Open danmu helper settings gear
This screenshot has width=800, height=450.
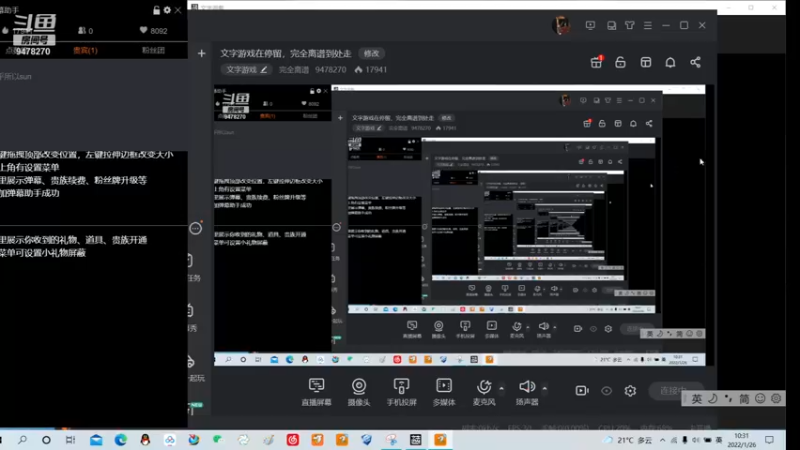167,10
